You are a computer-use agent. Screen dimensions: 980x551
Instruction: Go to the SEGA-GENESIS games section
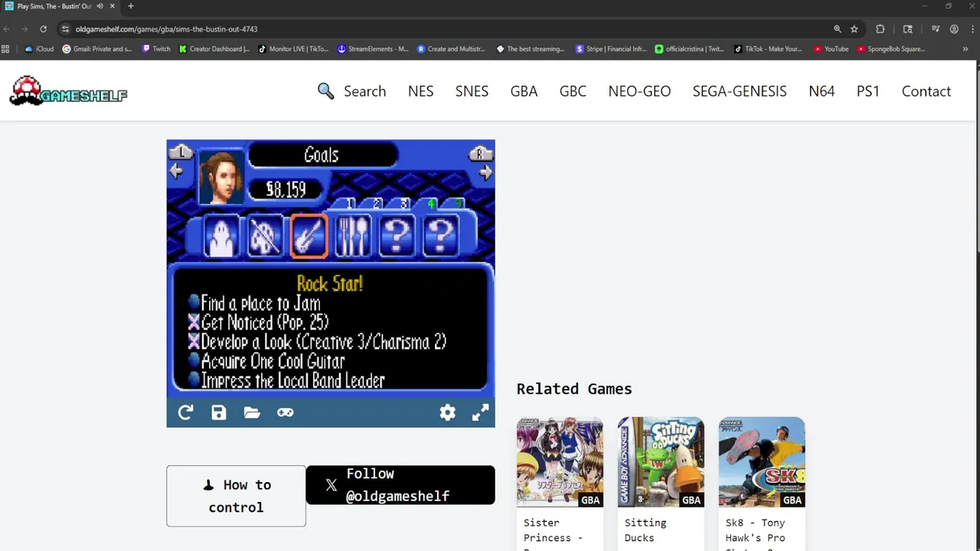740,91
